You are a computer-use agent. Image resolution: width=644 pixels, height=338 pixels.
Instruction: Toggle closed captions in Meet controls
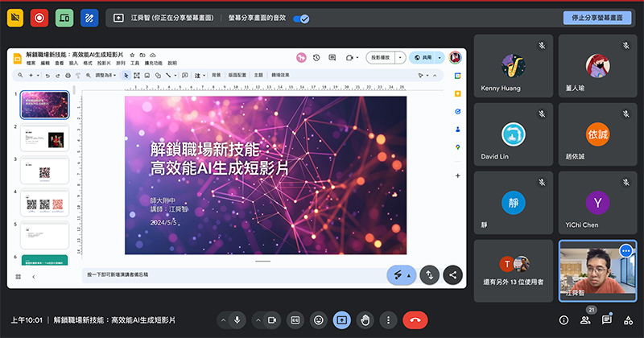coord(295,320)
